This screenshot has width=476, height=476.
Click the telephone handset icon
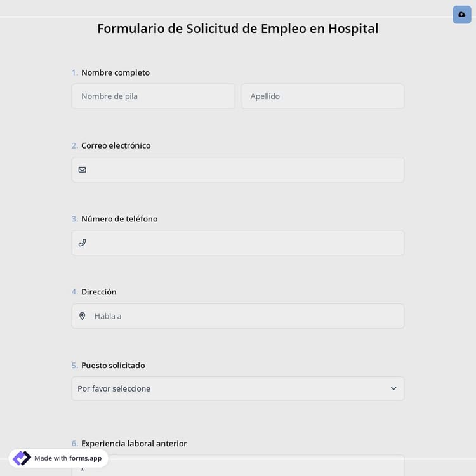point(83,242)
